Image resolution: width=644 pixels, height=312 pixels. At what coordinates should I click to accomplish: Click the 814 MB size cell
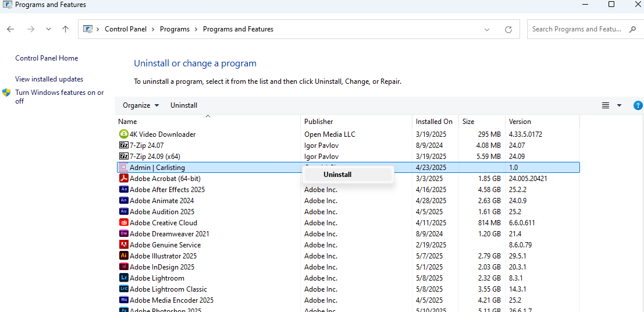(x=489, y=223)
